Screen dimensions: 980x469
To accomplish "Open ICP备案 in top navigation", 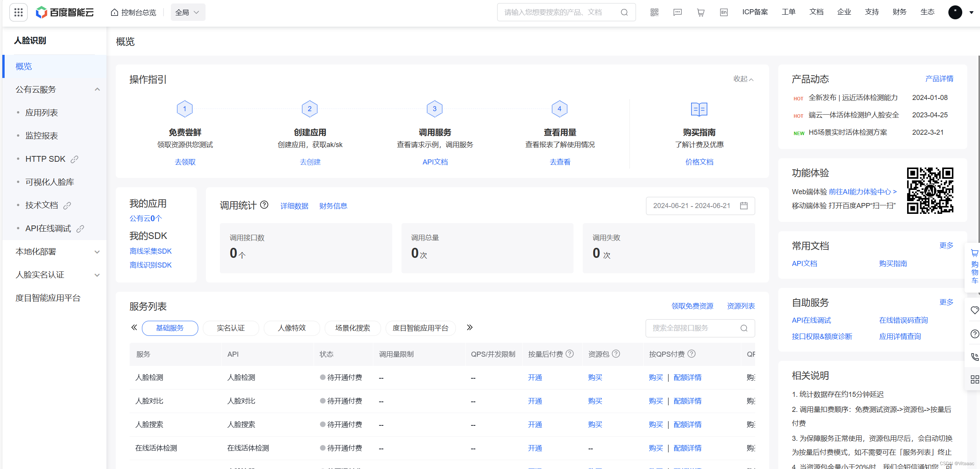I will tap(755, 12).
